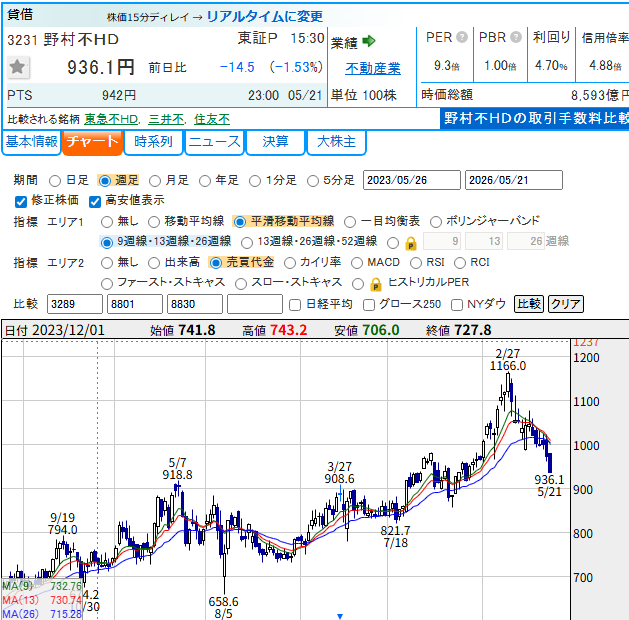Click the padlock beside custom week inputs

coord(411,243)
